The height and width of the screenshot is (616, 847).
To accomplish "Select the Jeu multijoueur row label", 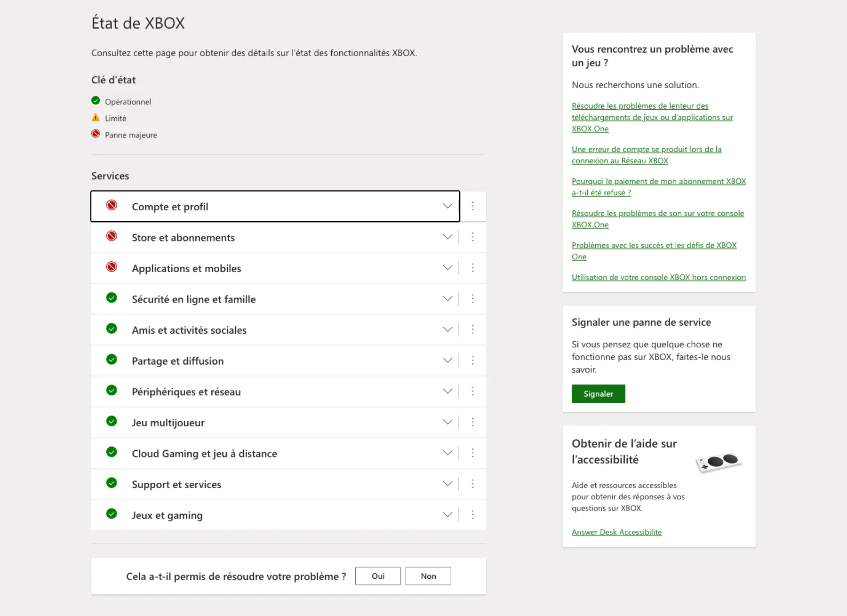I will pyautogui.click(x=168, y=423).
